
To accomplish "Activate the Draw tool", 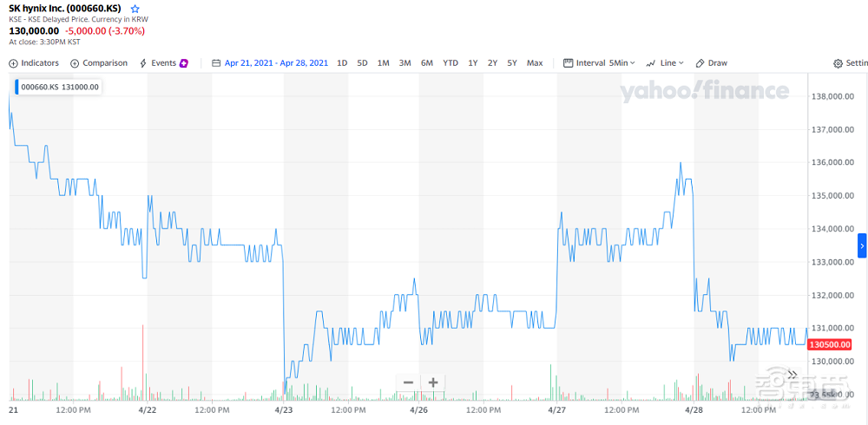I will (712, 63).
